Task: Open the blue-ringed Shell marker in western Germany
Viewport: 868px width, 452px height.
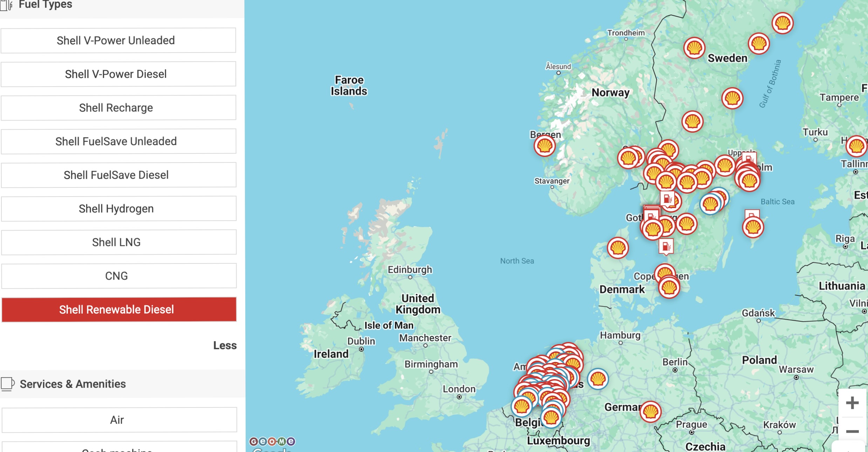Action: tap(598, 379)
